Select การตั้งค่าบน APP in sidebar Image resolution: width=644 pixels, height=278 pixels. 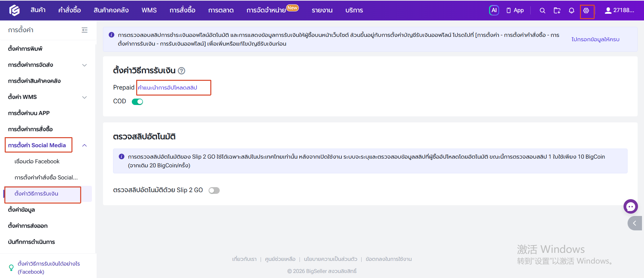click(29, 113)
